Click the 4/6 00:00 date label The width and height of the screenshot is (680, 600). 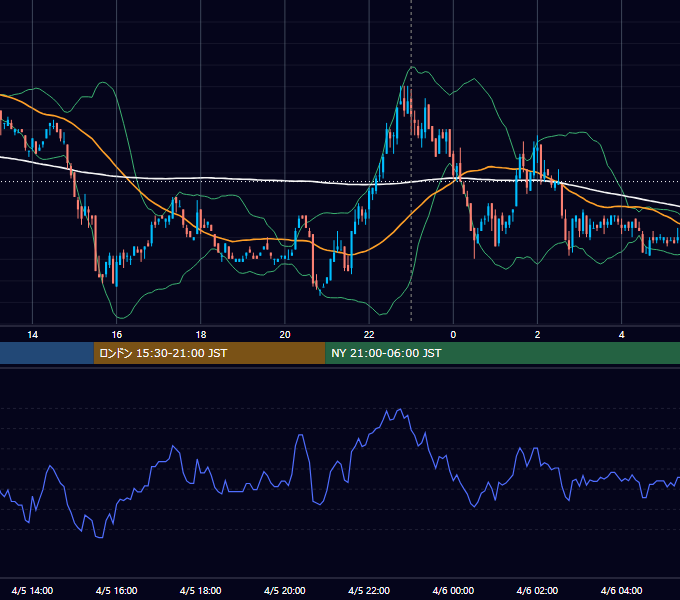453,590
